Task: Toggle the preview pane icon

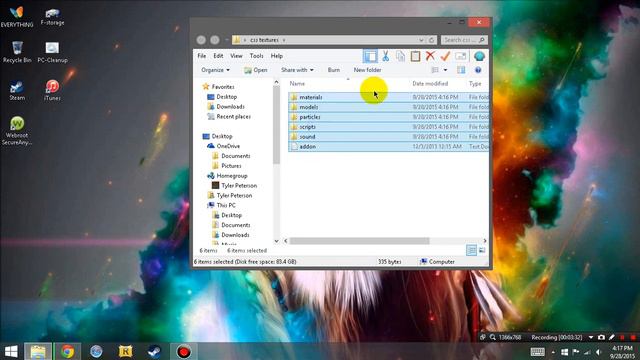Action: pos(461,70)
